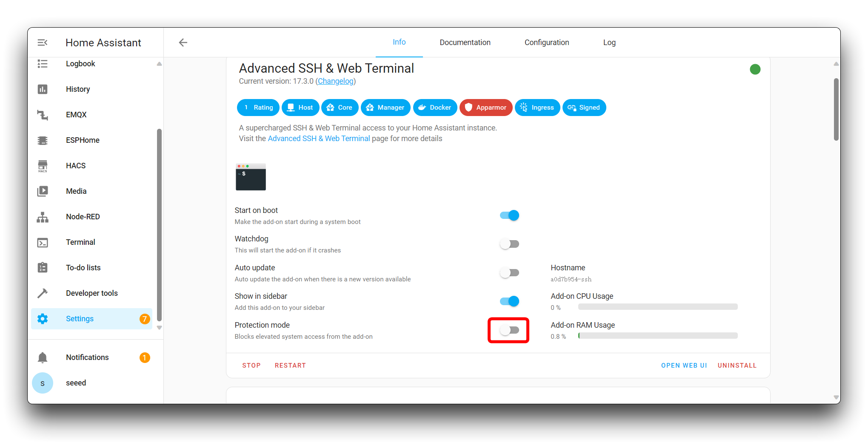Screen dimensions: 868x445
Task: Click the sidebar scrollbar thumb
Action: 160,225
